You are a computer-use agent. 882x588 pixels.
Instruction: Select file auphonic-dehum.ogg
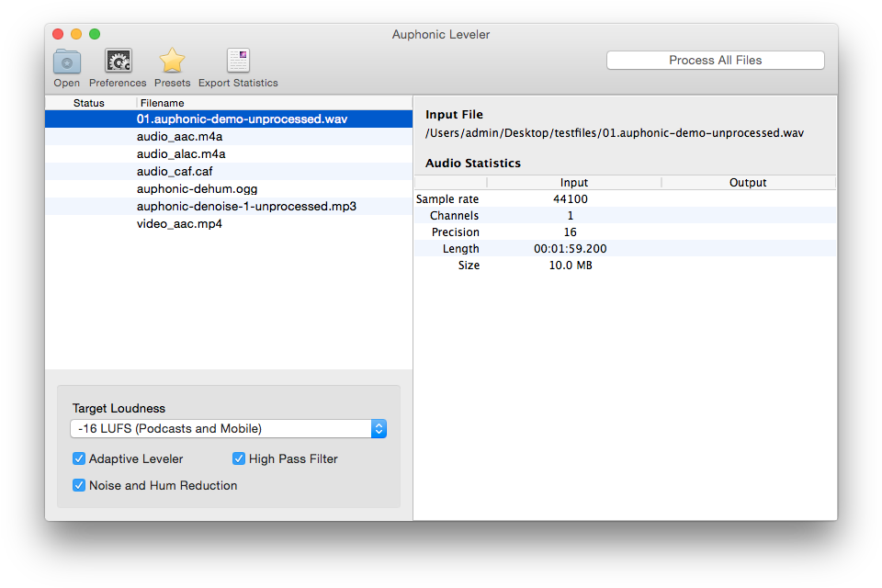pos(229,188)
